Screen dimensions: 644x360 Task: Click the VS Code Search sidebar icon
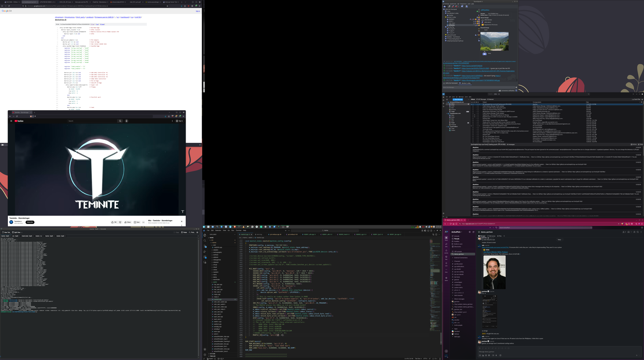tap(205, 241)
